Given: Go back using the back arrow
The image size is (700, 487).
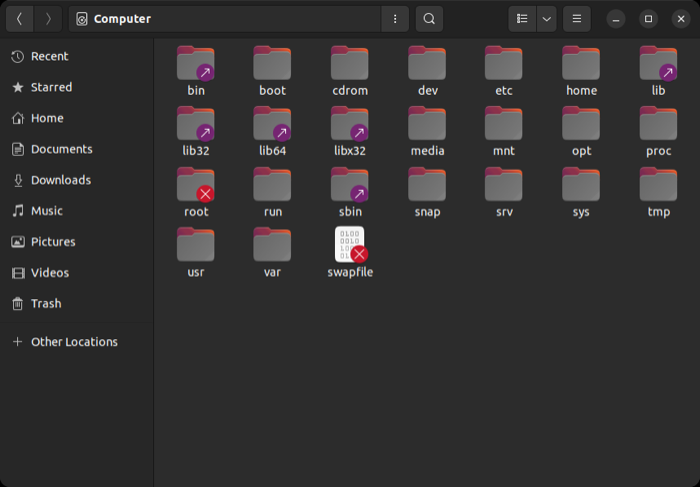Looking at the screenshot, I should [19, 19].
